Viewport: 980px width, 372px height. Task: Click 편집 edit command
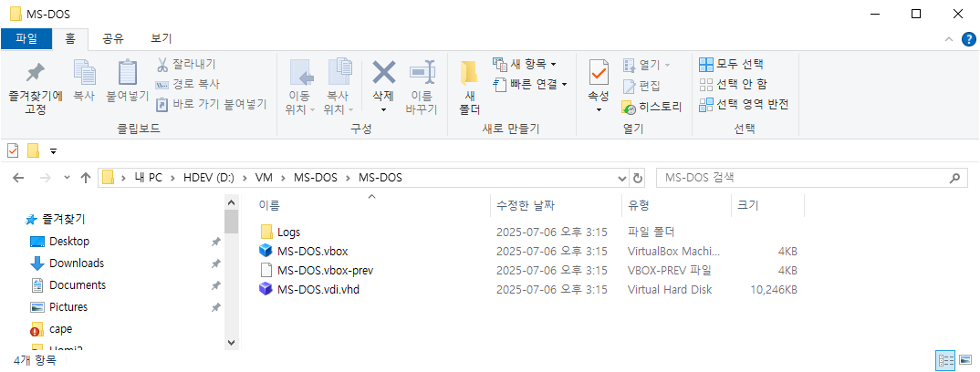coord(641,86)
